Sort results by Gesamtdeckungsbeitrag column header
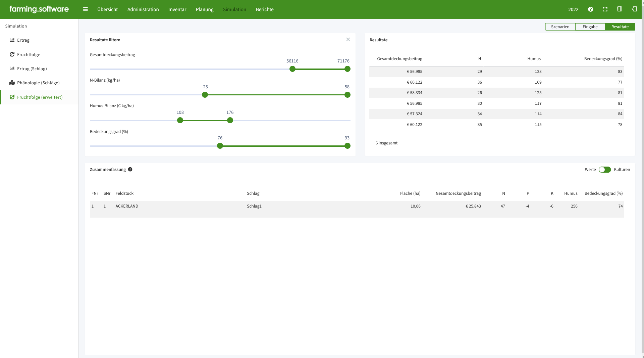This screenshot has width=644, height=358. [399, 59]
